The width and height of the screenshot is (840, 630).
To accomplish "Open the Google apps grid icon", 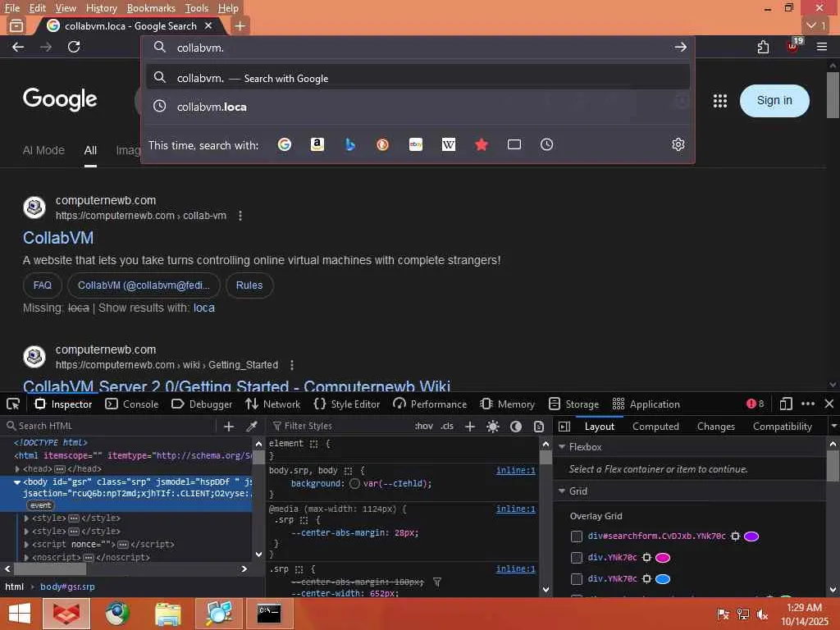I will (x=720, y=101).
